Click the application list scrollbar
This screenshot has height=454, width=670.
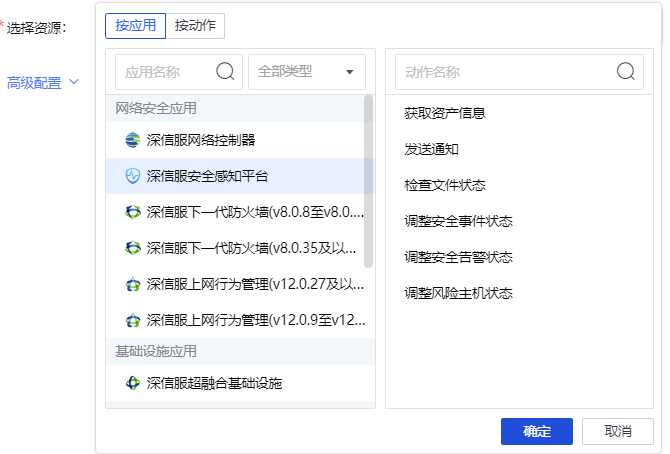[368, 182]
